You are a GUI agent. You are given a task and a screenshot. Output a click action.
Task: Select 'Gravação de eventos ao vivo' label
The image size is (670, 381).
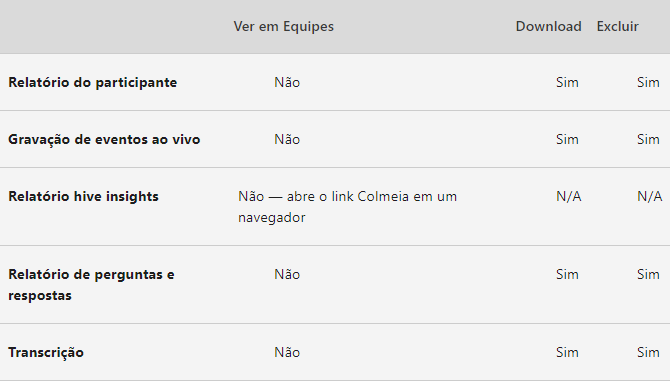(x=104, y=140)
